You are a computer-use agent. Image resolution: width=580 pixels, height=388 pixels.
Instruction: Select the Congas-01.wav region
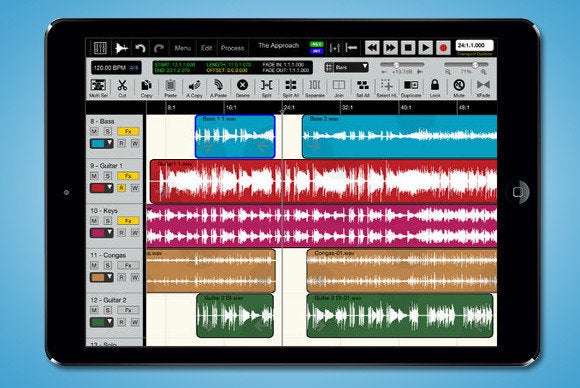point(401,271)
